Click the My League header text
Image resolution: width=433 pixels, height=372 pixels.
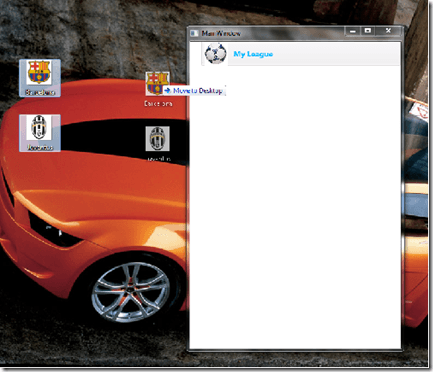[x=253, y=54]
